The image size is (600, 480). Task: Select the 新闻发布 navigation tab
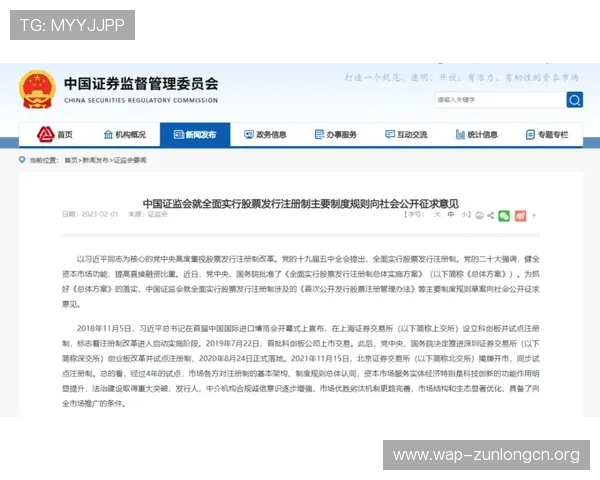[195, 135]
